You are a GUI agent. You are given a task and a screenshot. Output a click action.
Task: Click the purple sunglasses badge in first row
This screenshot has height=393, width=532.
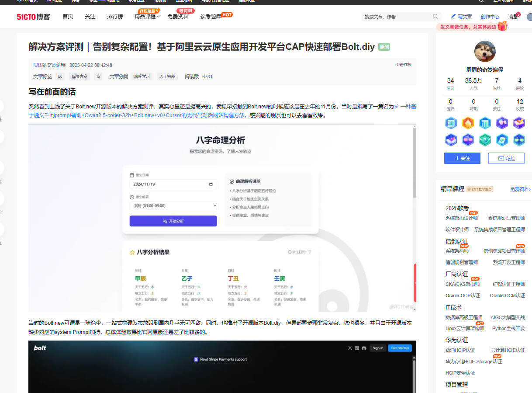coord(502,123)
